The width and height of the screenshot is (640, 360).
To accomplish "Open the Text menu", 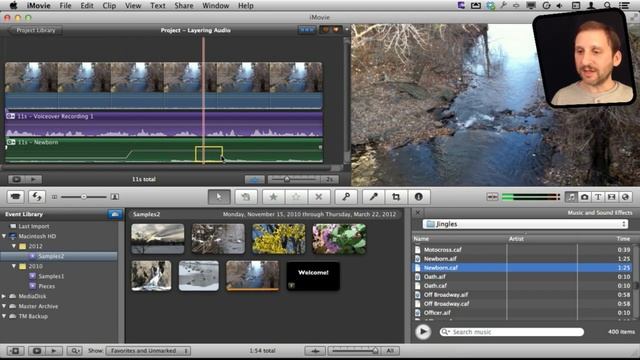I will tap(158, 6).
